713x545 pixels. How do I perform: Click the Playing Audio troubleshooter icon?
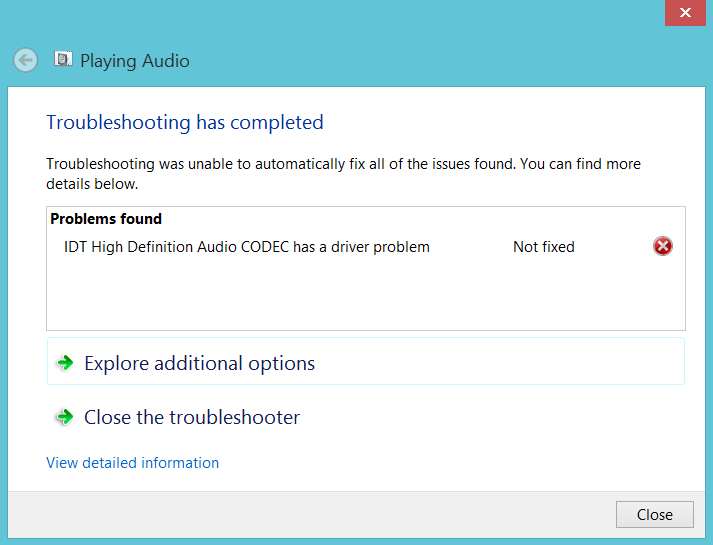[63, 60]
